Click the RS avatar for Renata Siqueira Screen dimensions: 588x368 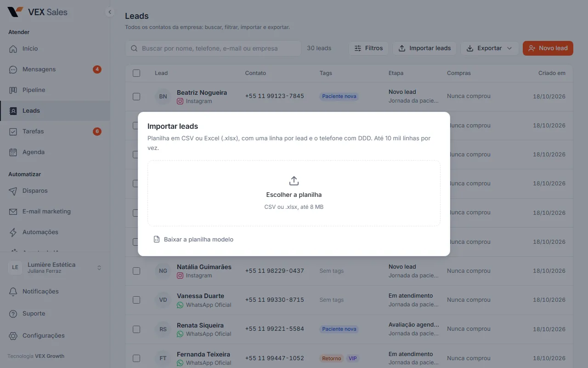(163, 329)
